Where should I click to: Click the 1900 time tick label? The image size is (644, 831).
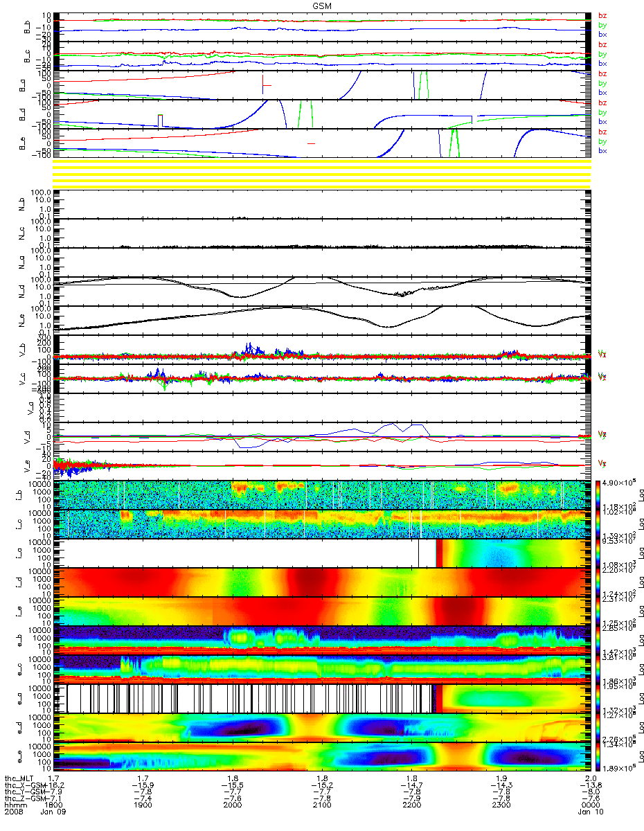(143, 805)
